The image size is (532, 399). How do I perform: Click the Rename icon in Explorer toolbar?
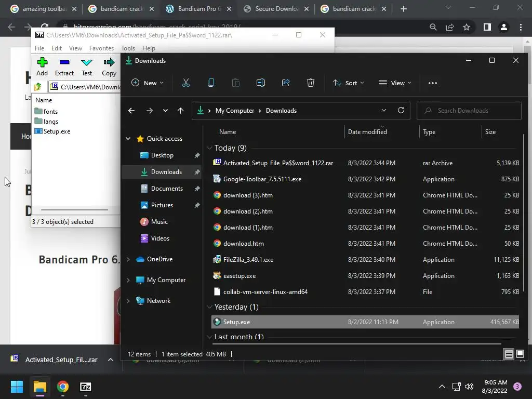click(x=261, y=83)
